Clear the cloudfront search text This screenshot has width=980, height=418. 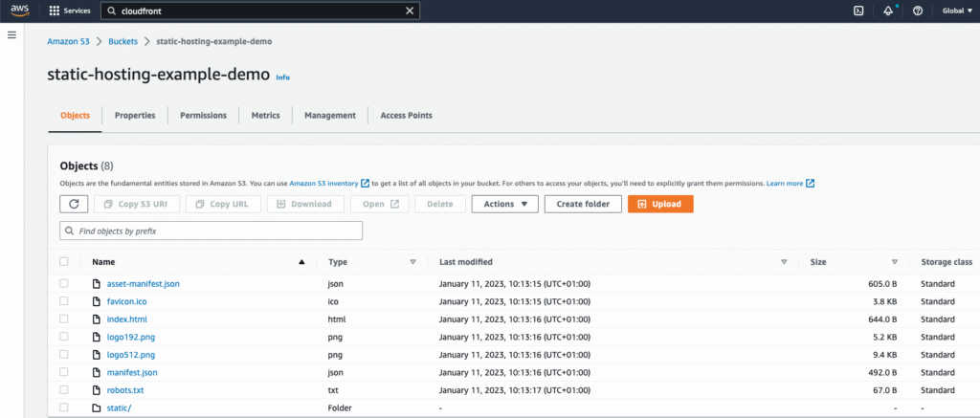[x=410, y=11]
